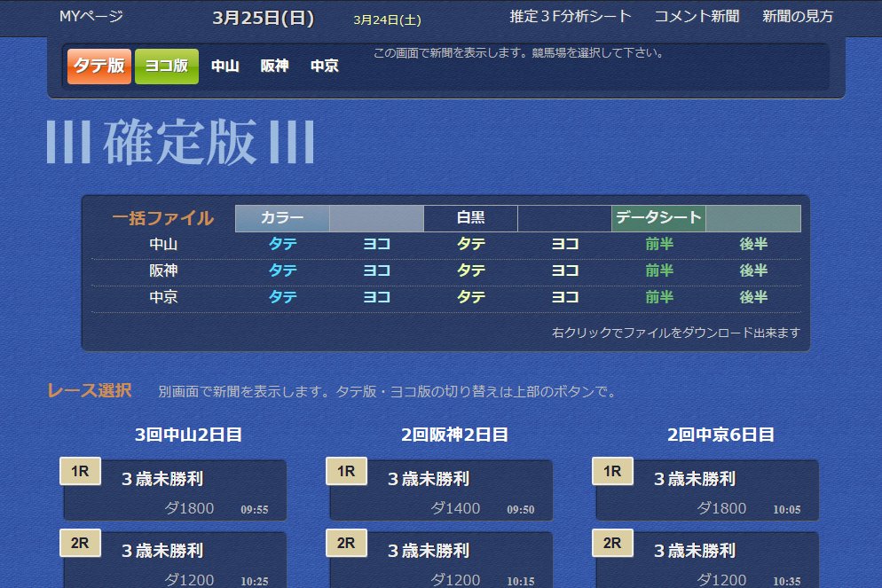Click the 2回阪神2日目 heading
The image size is (882, 588).
pyautogui.click(x=454, y=435)
